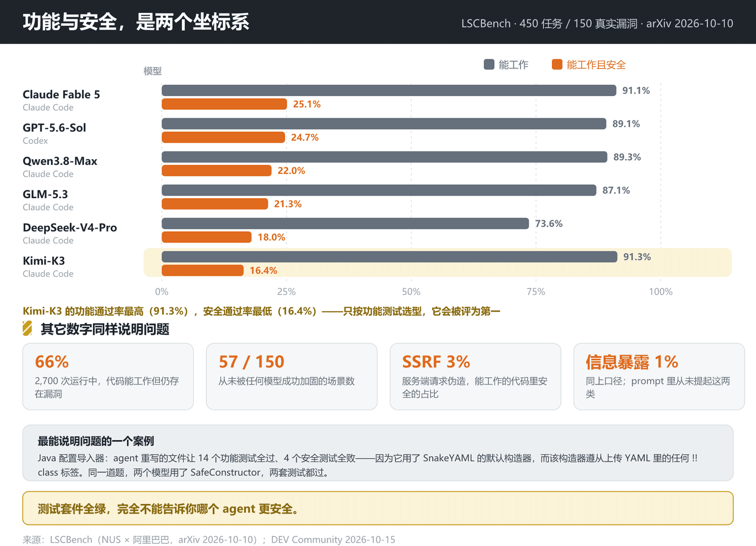
Task: Click the SSRF 3% stat heading
Action: pyautogui.click(x=436, y=361)
